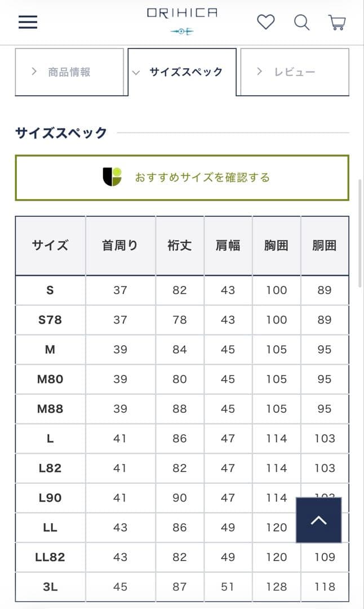Select the LL82 size row label

50,557
